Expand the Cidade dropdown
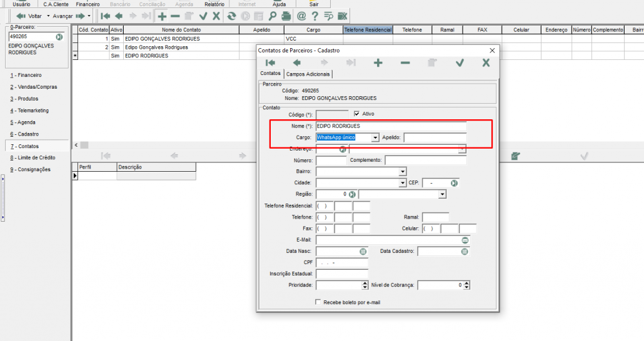This screenshot has height=341, width=644. coord(402,183)
